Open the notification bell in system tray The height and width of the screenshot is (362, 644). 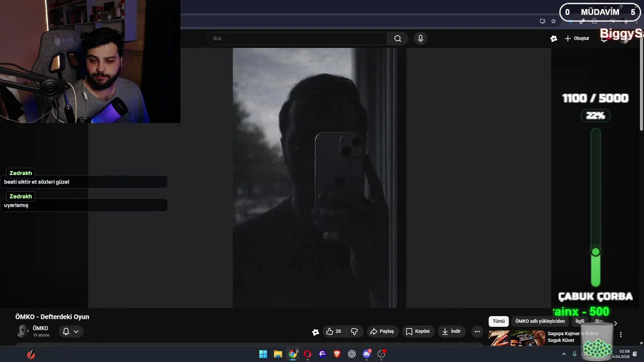pyautogui.click(x=635, y=354)
